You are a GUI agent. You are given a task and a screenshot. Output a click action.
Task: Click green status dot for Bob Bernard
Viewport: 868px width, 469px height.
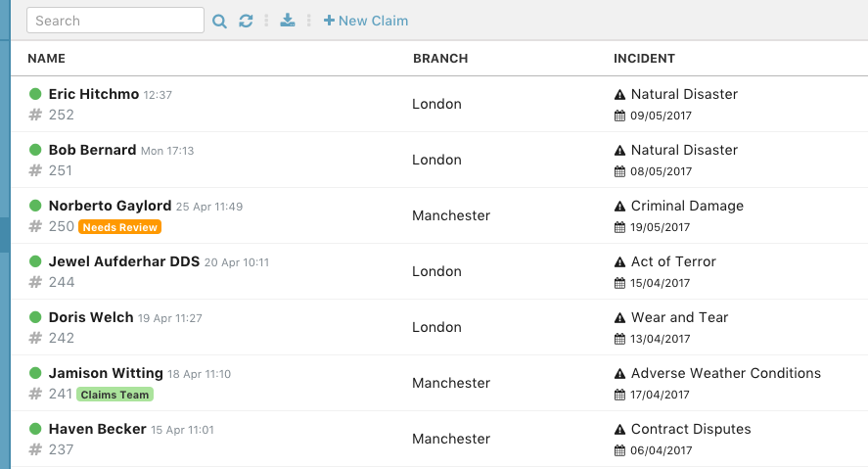tap(35, 150)
